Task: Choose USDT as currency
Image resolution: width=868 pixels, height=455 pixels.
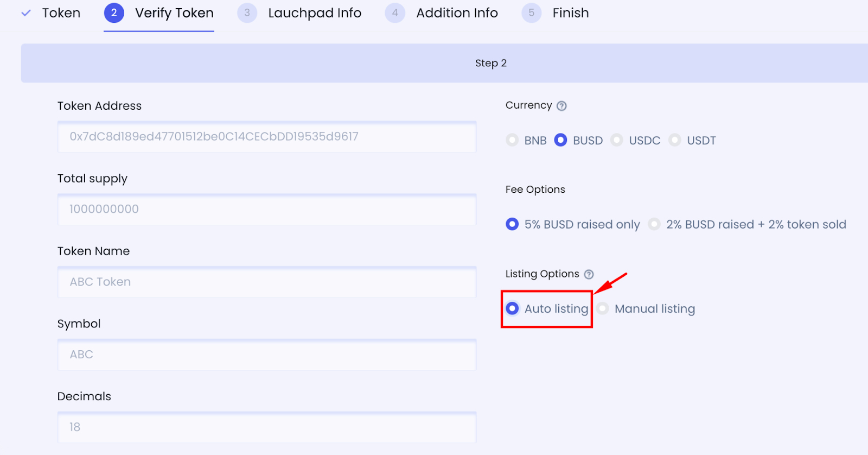Action: tap(674, 140)
